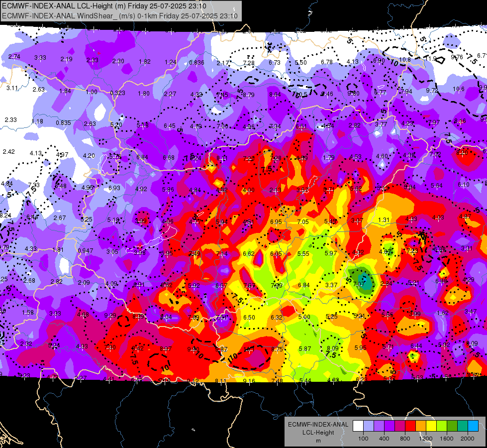
Task: Click the wind shear value 1.24
Action: tap(171, 62)
